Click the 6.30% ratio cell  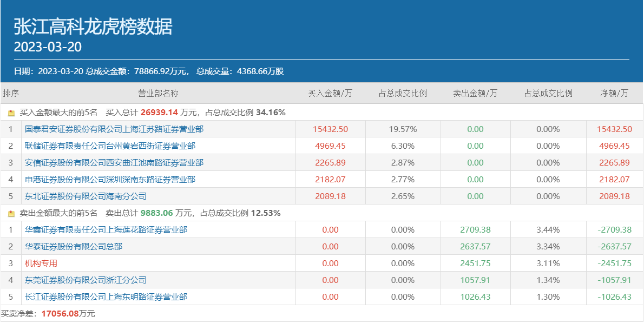(403, 146)
